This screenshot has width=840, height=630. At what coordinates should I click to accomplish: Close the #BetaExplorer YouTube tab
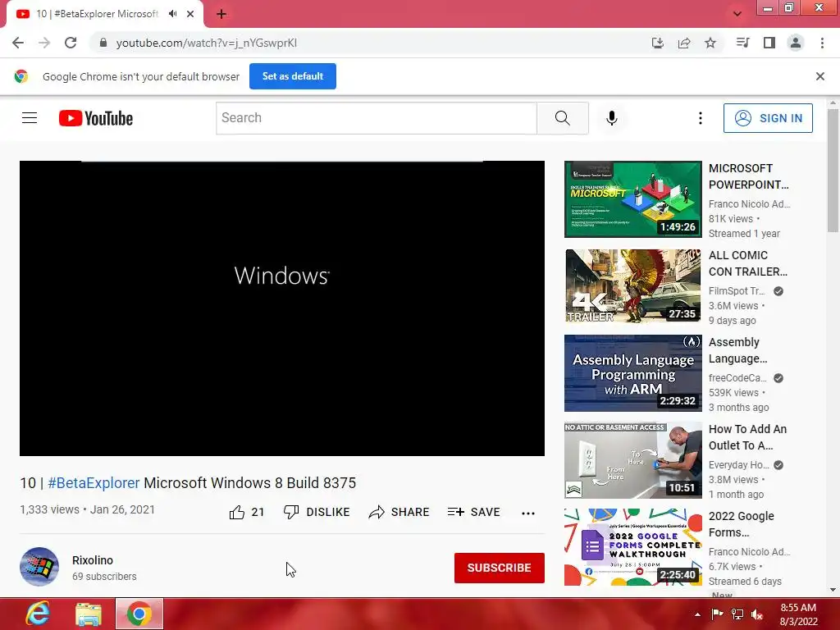click(x=190, y=14)
